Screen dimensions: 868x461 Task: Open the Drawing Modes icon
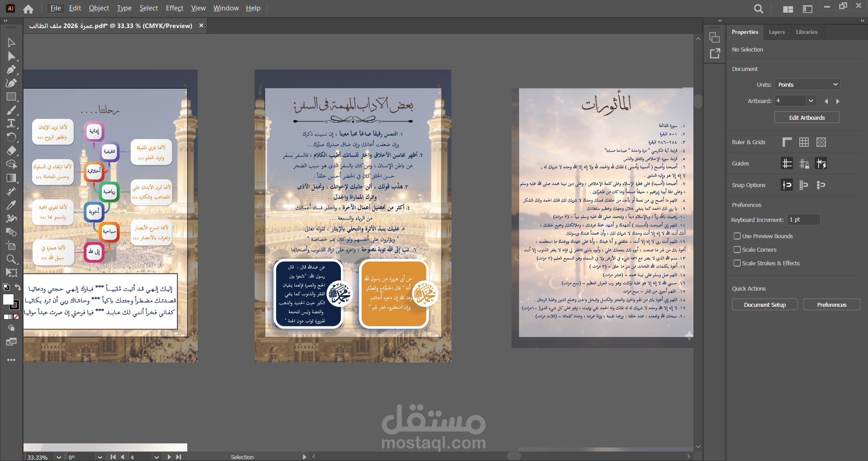coord(11,328)
